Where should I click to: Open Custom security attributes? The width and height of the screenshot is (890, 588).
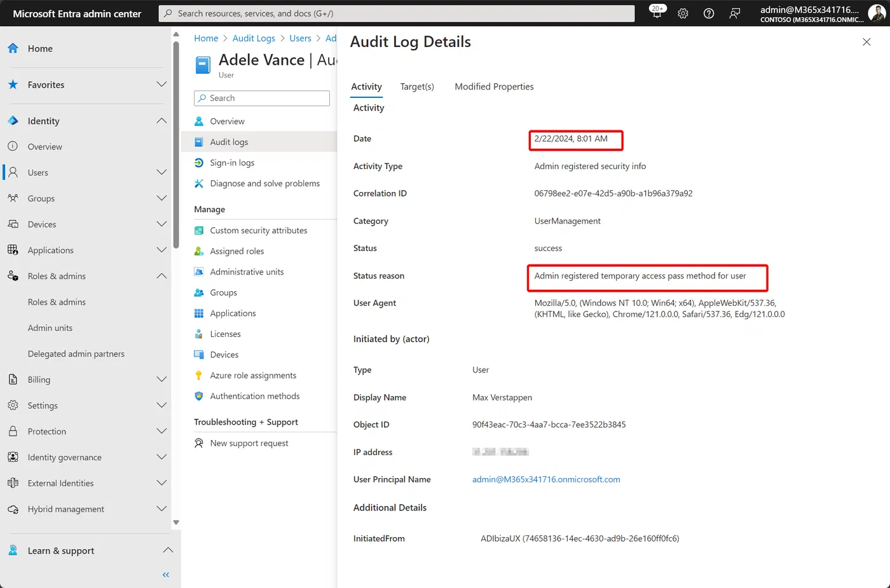click(259, 230)
